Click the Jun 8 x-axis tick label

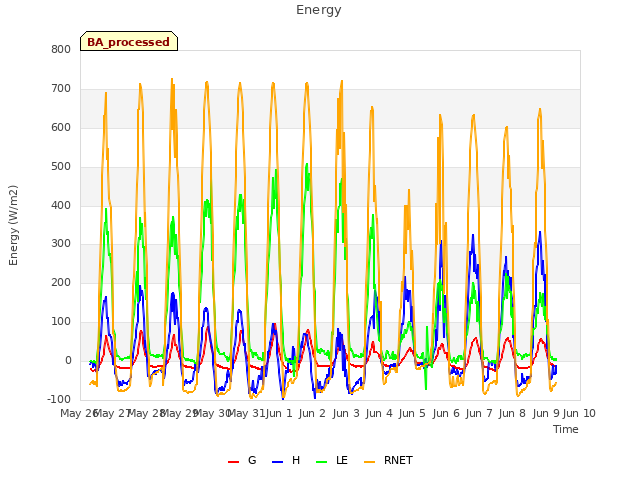tap(512, 413)
